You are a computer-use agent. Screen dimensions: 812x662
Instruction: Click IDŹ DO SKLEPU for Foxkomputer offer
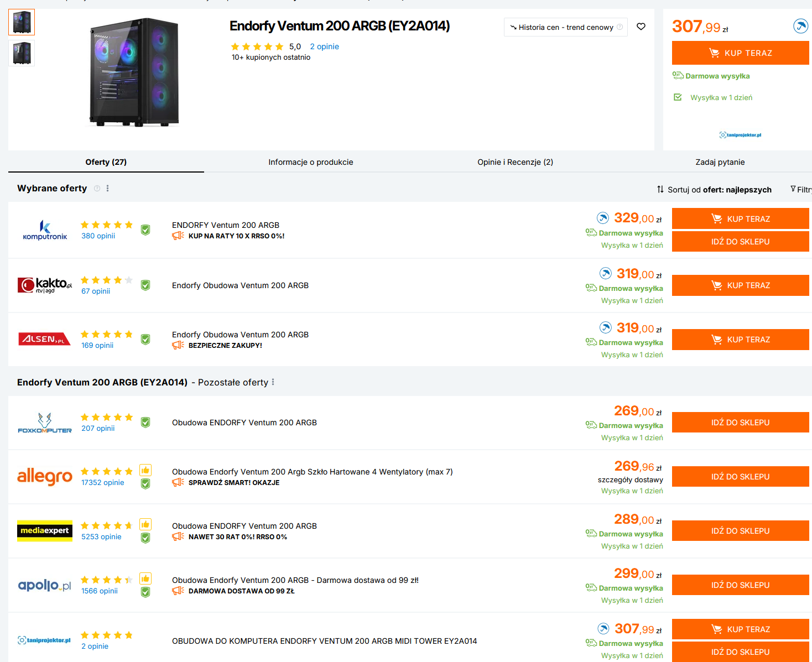pos(741,423)
